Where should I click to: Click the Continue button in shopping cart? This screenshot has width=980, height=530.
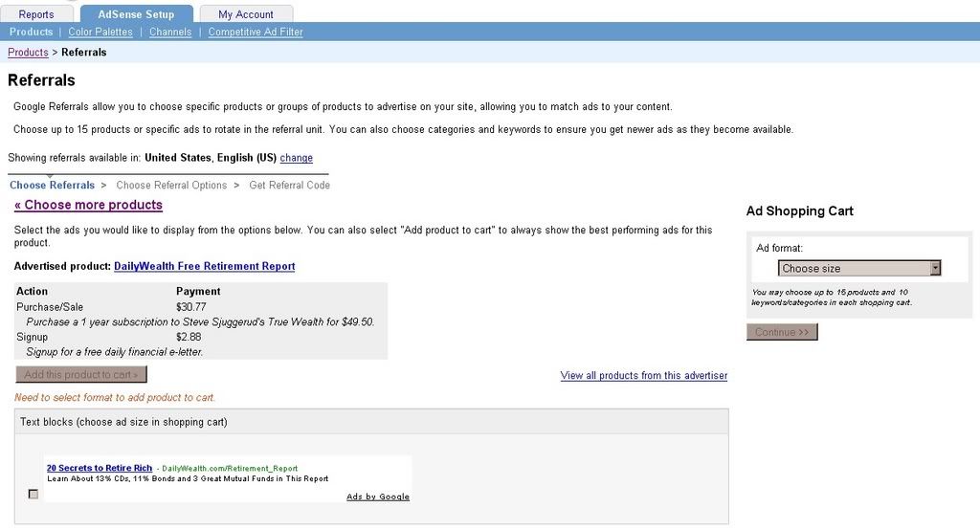[782, 332]
